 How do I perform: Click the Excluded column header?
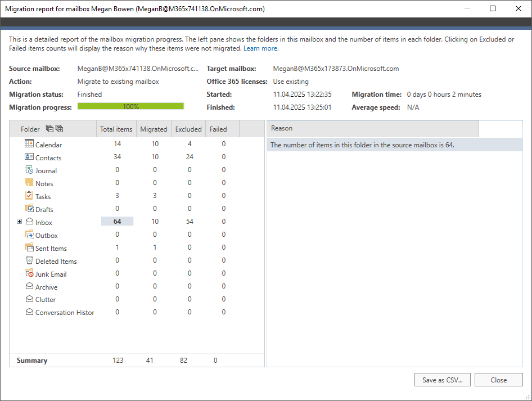click(188, 129)
